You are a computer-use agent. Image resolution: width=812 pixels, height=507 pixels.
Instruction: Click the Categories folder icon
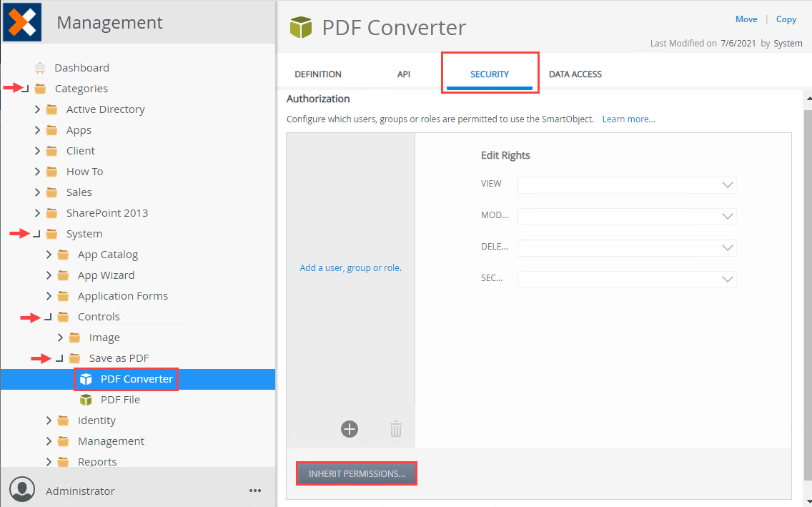pyautogui.click(x=40, y=89)
